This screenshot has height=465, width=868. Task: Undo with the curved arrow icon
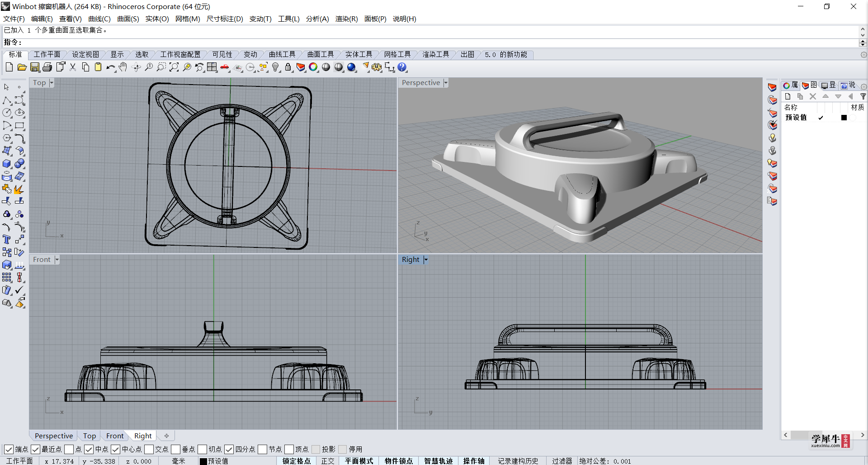coord(111,67)
